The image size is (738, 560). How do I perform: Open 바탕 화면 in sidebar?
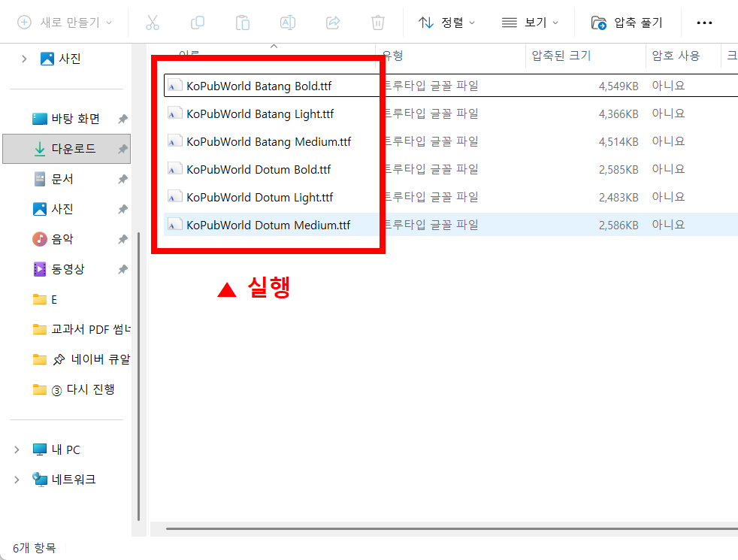point(66,119)
